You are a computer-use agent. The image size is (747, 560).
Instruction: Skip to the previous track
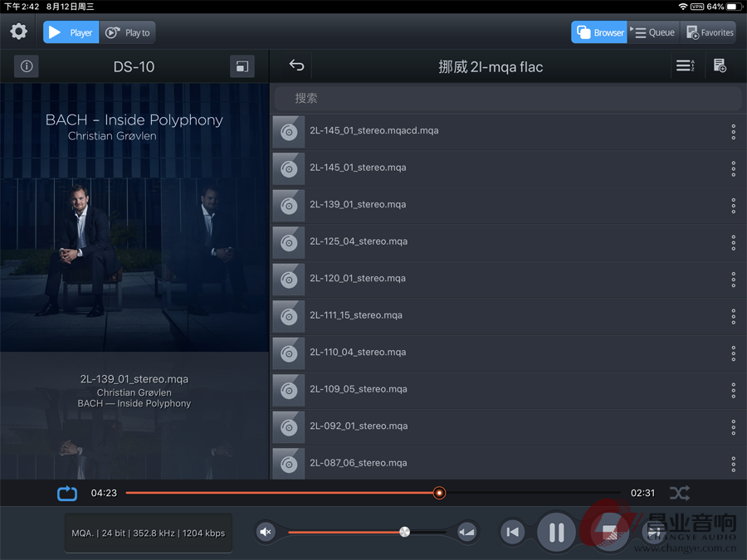tap(513, 532)
